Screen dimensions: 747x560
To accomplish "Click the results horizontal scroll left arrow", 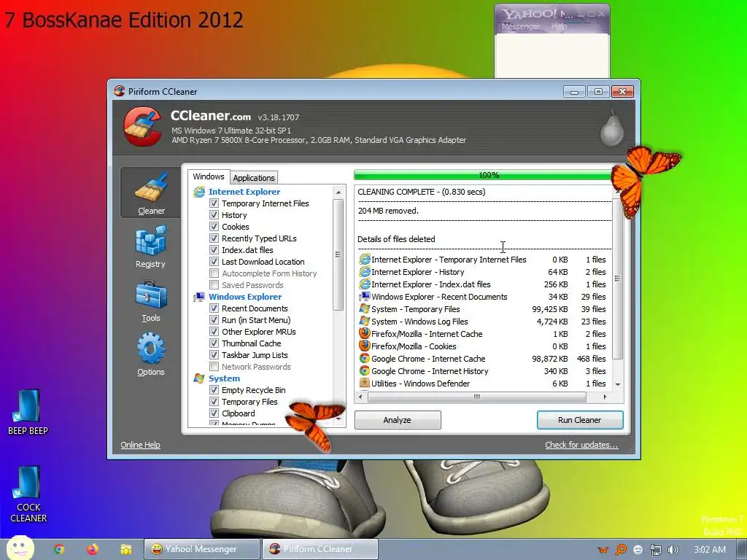I will (x=360, y=397).
